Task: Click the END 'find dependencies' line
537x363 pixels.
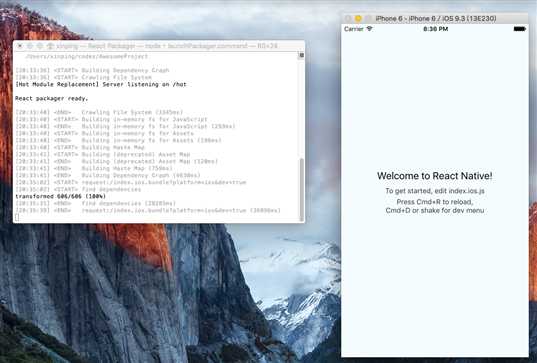Action: [96, 203]
